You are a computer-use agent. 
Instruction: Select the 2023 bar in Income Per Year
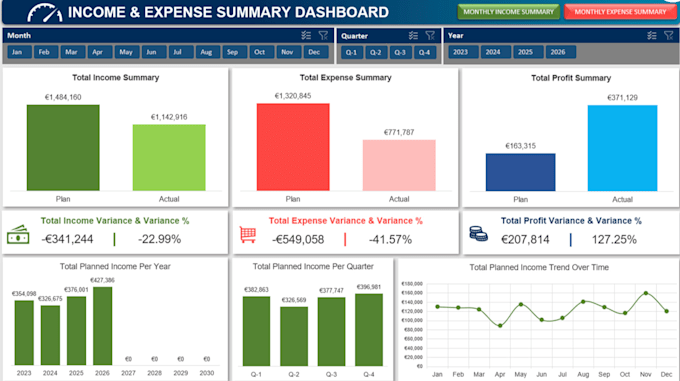24,332
